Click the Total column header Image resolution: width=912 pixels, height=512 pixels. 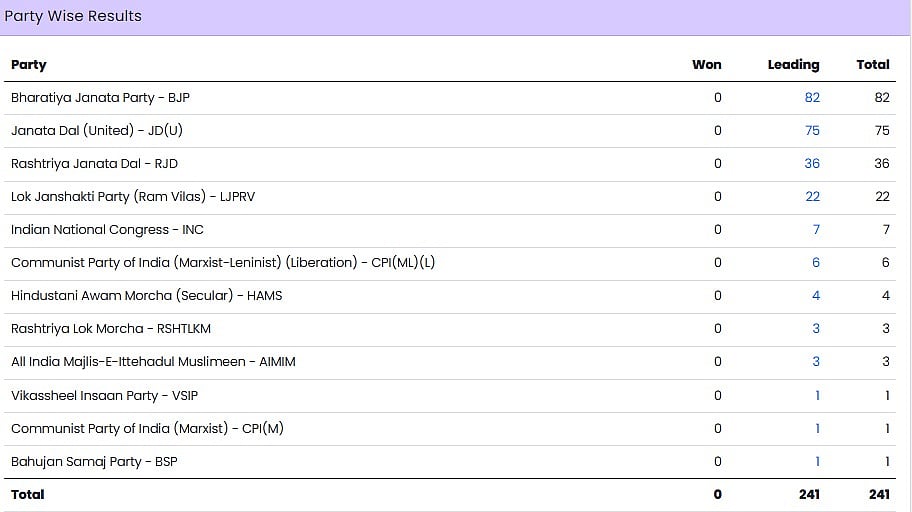tap(873, 65)
